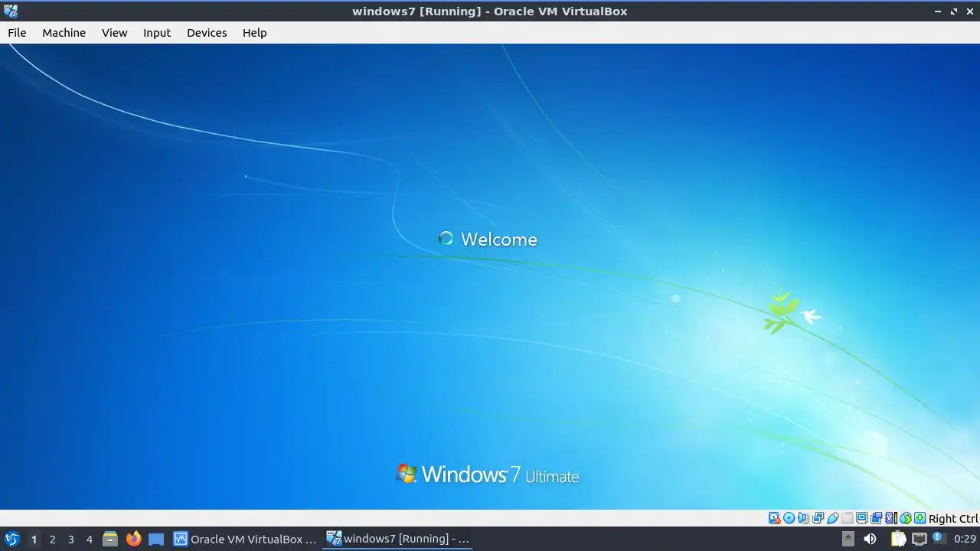The width and height of the screenshot is (980, 551).
Task: Click the Welcome text on the guest screen
Action: click(499, 240)
